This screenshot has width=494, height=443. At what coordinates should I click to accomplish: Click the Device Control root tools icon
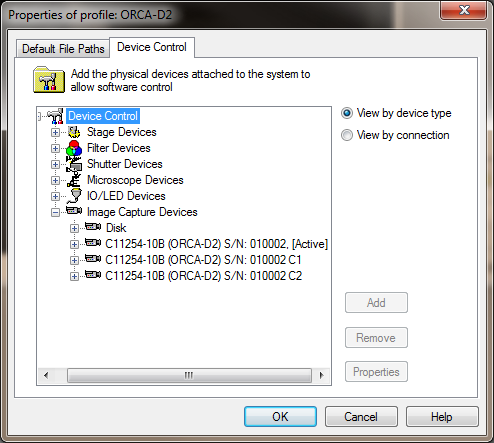tap(55, 116)
